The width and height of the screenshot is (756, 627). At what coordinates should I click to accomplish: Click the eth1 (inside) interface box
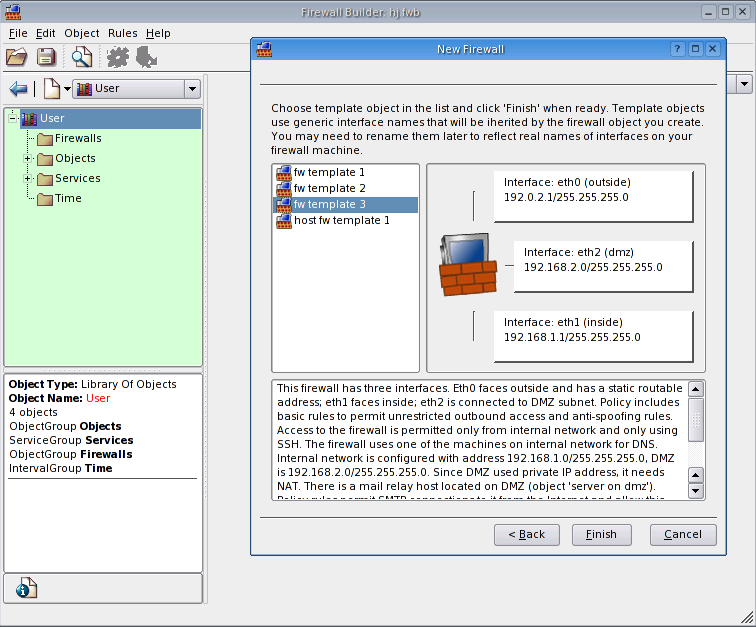(594, 336)
